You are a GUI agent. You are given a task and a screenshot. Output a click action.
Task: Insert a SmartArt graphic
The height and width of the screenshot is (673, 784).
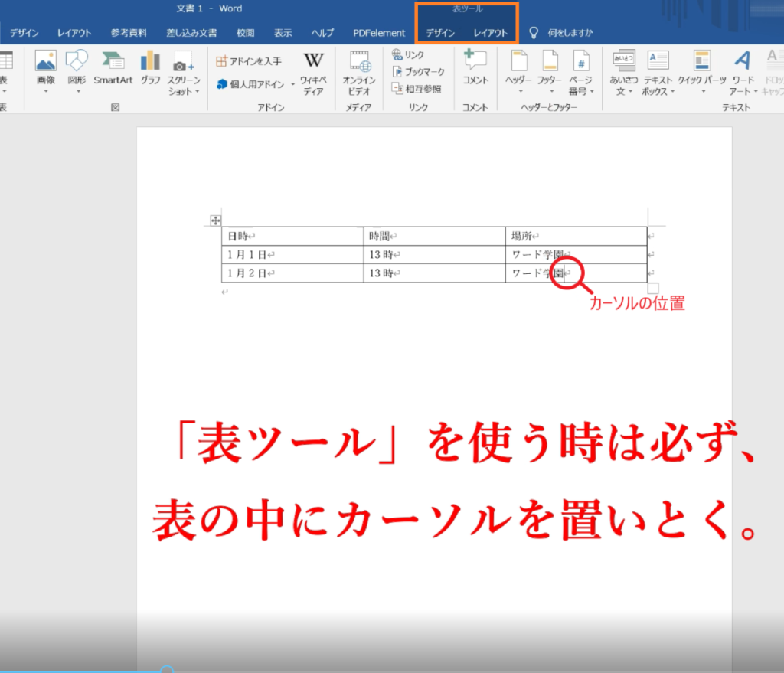tap(113, 67)
